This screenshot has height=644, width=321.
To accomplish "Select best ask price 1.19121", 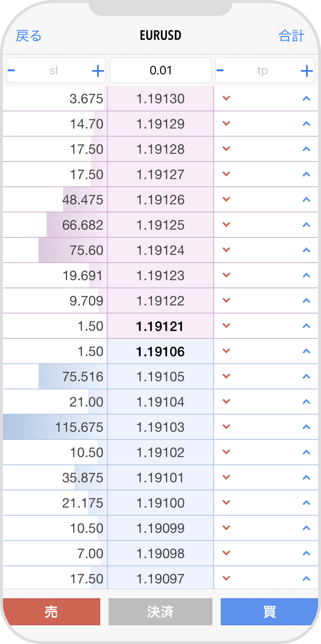I will [160, 326].
